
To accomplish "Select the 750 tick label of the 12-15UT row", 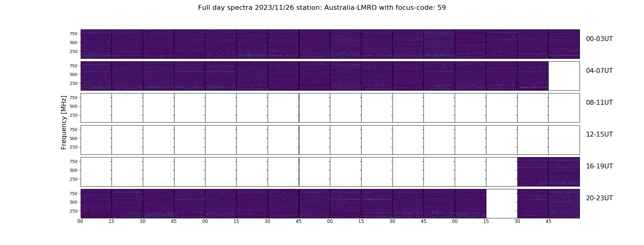I will (x=74, y=130).
